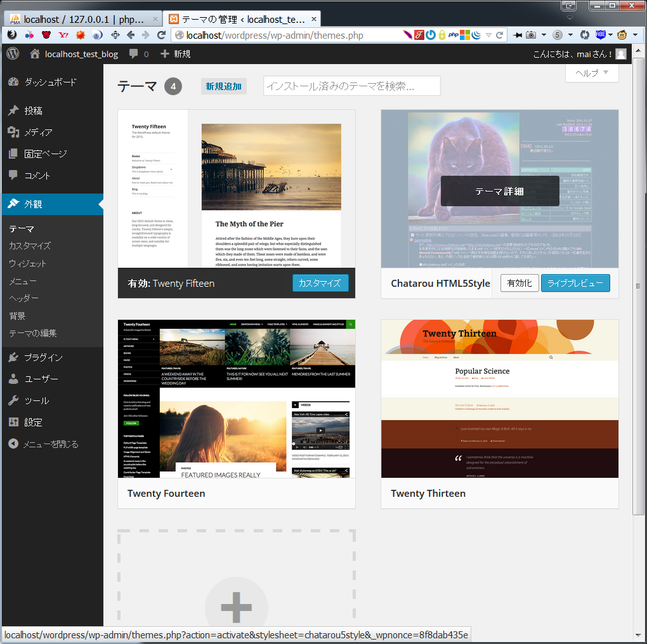Open the ヘッダー submenu item

coord(23,298)
